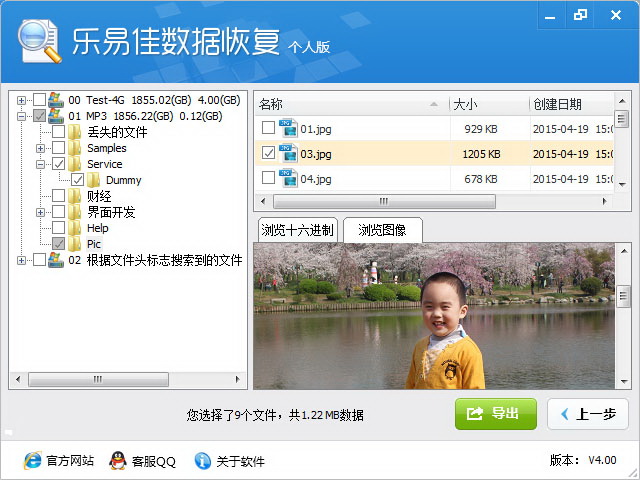Image resolution: width=640 pixels, height=480 pixels.
Task: Sort files by 大小 column header
Action: (489, 104)
